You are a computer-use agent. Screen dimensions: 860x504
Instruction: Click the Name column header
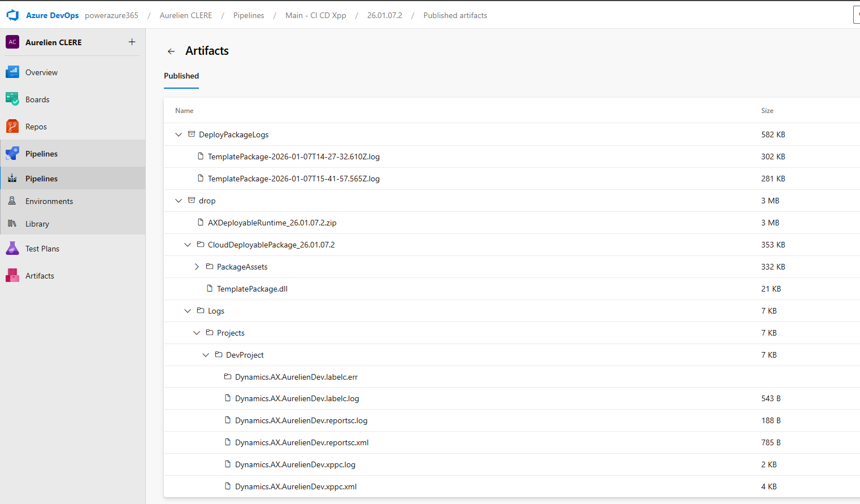[x=184, y=111]
